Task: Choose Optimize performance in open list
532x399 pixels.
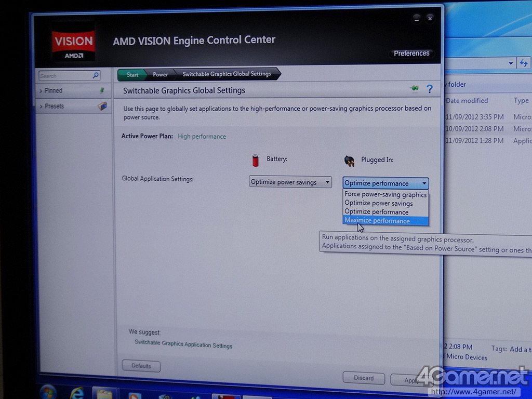Action: click(x=385, y=212)
